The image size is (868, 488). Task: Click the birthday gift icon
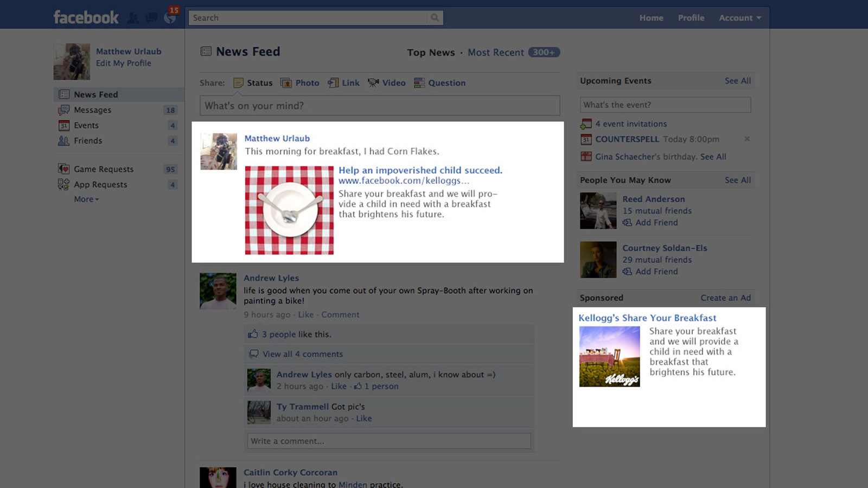click(x=586, y=157)
